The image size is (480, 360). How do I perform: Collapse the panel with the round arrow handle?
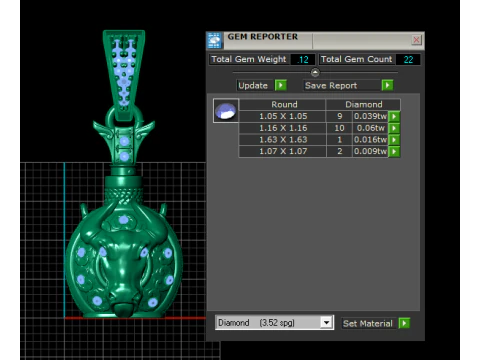(x=315, y=72)
